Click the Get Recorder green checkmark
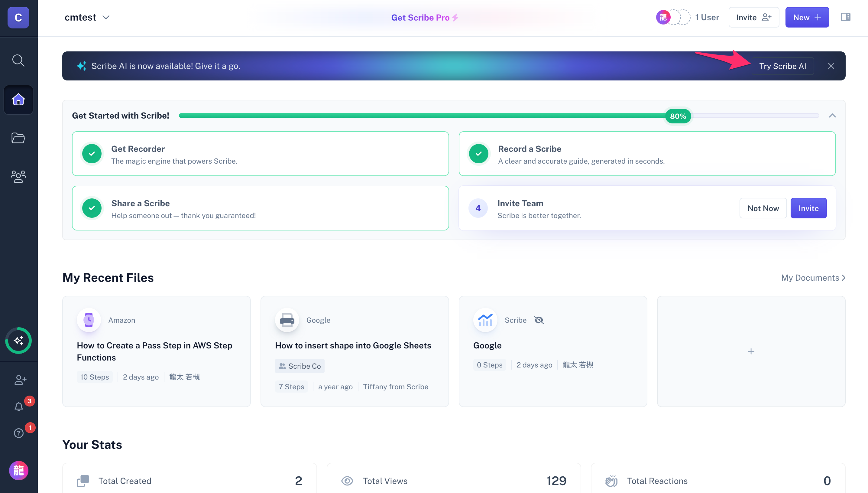This screenshot has width=868, height=493. (92, 154)
